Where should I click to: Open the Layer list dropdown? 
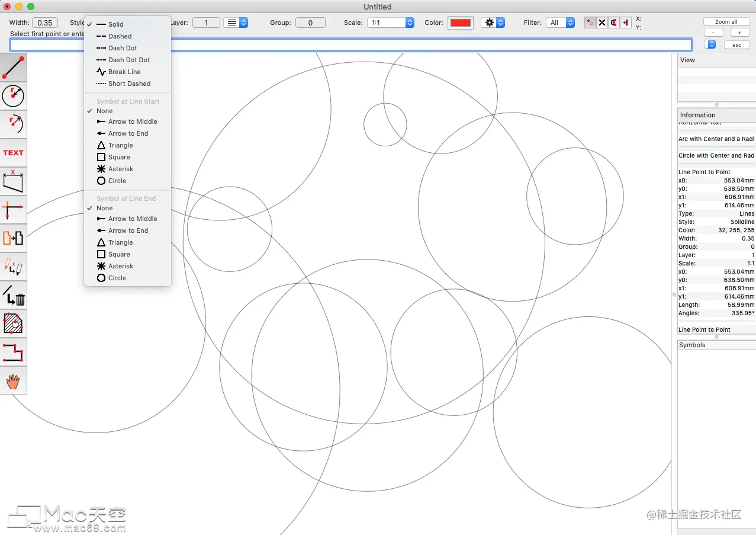point(236,23)
